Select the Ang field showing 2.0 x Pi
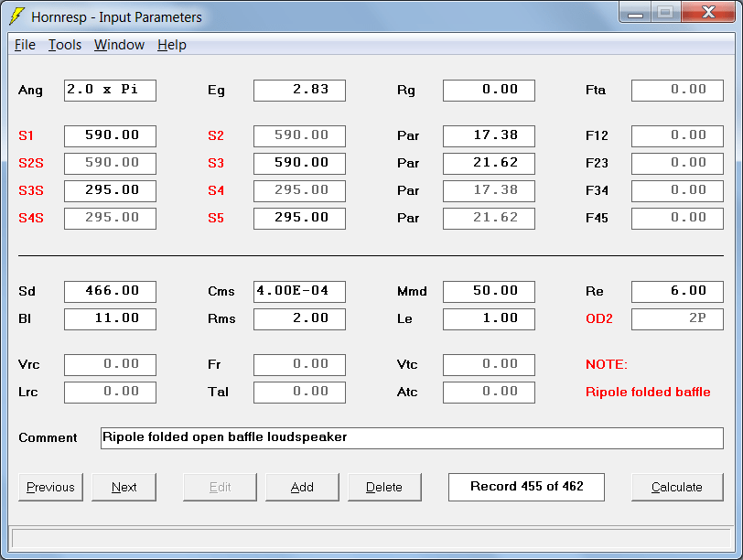The width and height of the screenshot is (743, 560). [x=110, y=91]
